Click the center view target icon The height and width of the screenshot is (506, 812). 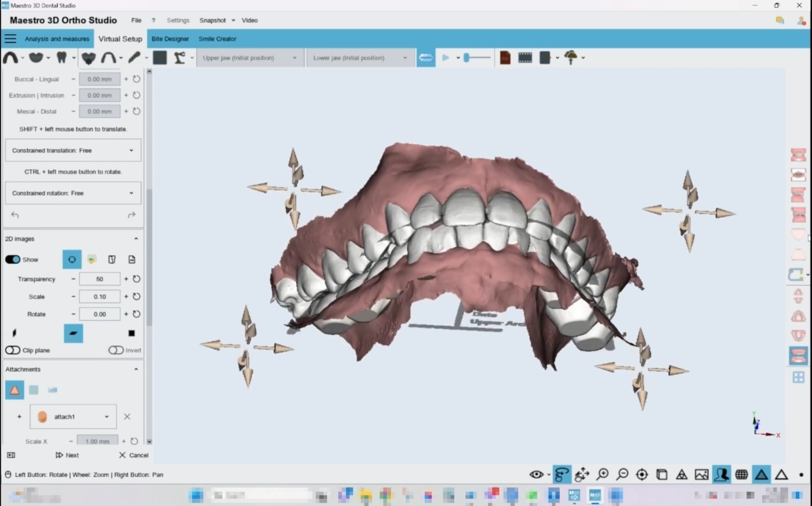(642, 475)
